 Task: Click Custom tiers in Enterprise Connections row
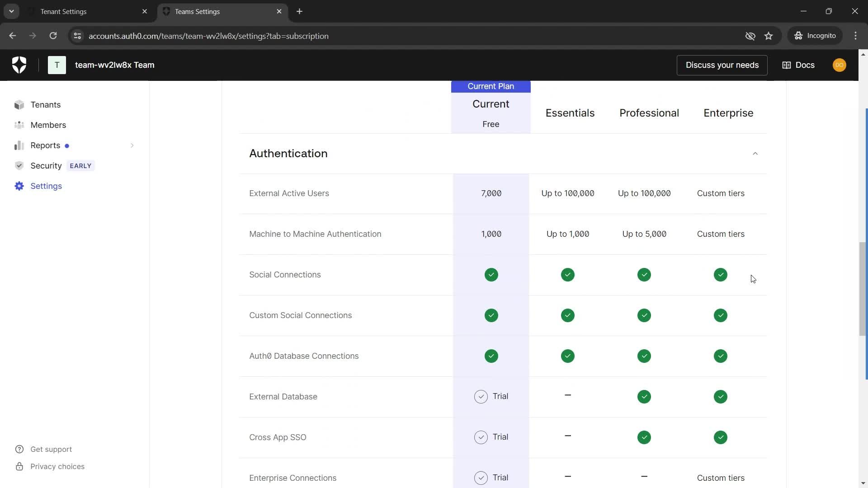click(x=721, y=478)
